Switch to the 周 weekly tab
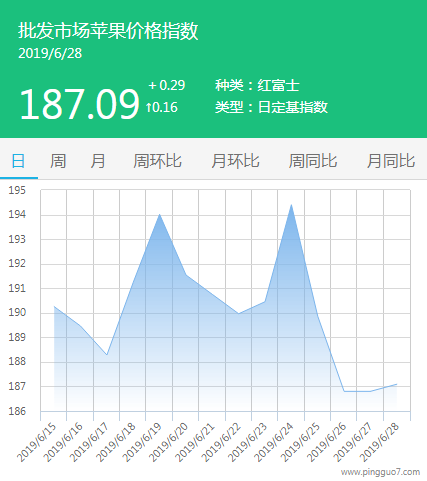The height and width of the screenshot is (481, 427). tap(58, 161)
